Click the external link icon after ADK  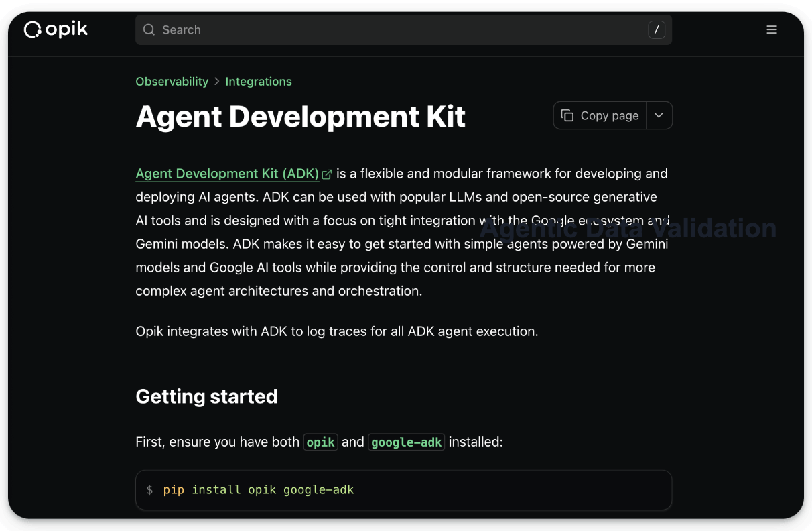coord(327,174)
